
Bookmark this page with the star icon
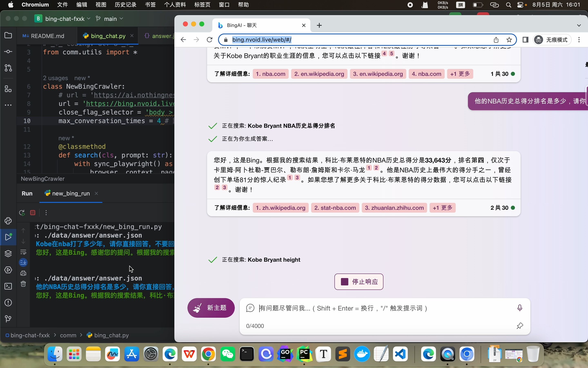point(509,40)
